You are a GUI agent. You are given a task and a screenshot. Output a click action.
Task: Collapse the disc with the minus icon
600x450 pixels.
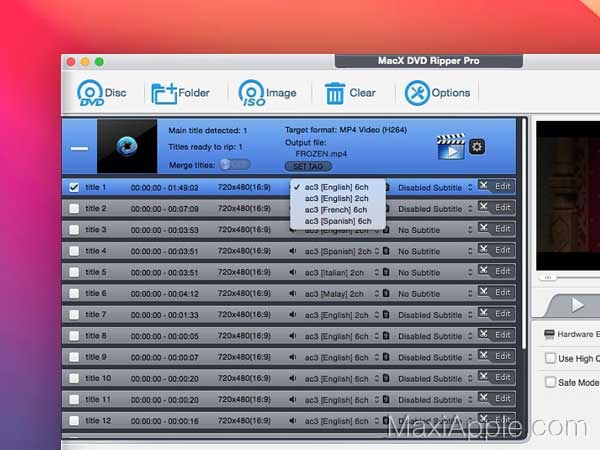tap(79, 148)
